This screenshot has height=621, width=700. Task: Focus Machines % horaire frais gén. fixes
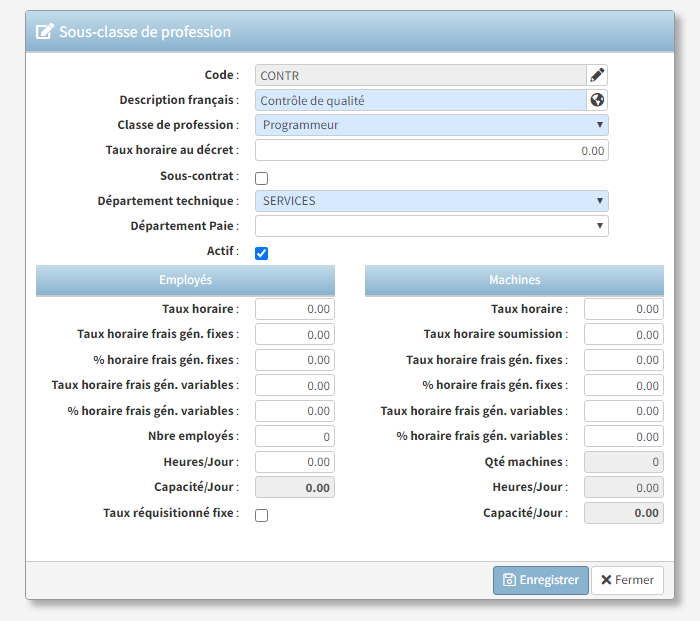click(624, 385)
